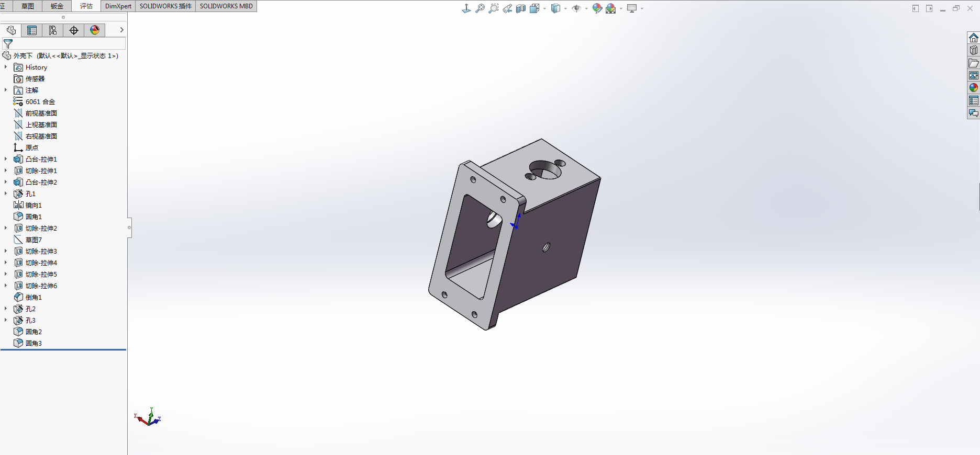The height and width of the screenshot is (455, 980).
Task: Open the View Orientation dropdown arrow
Action: coord(544,8)
